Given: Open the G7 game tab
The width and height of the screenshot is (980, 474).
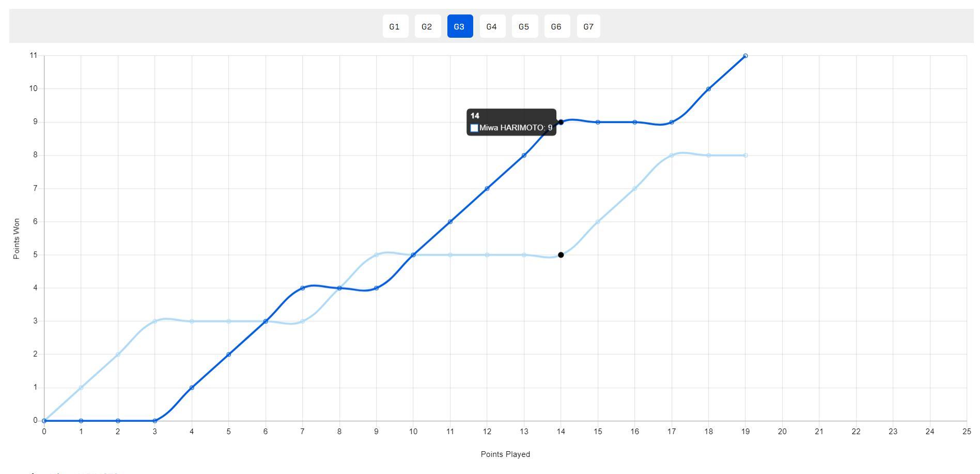Looking at the screenshot, I should pos(588,26).
